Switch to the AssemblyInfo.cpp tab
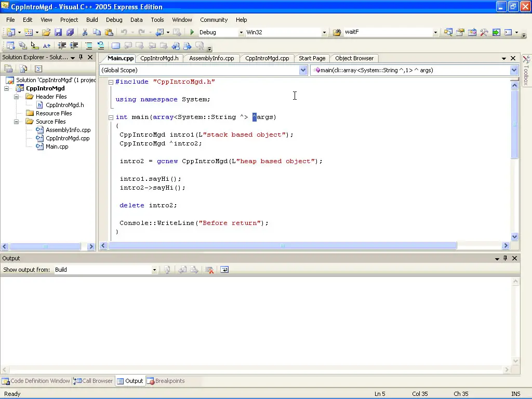The height and width of the screenshot is (399, 532). pos(211,58)
